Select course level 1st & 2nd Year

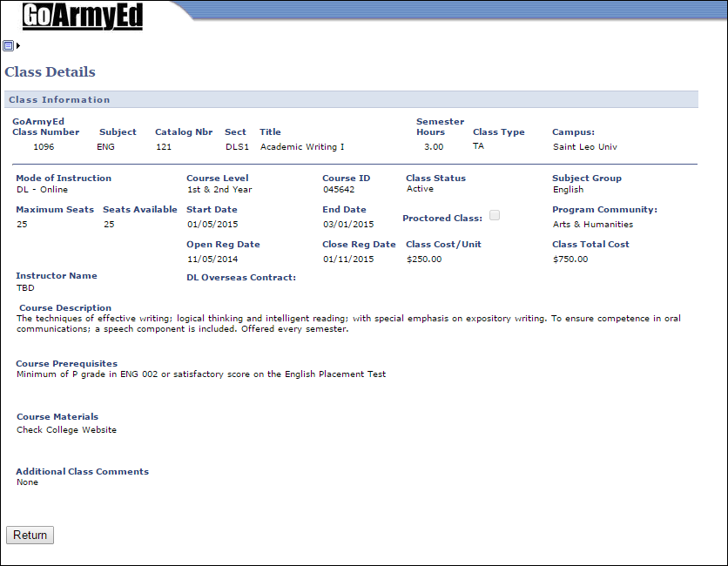click(219, 190)
